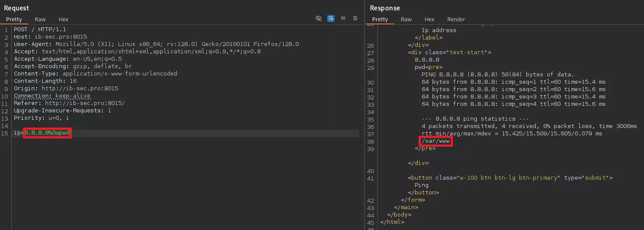Switch Response view to Raw tab
Viewport: 644px width, 230px height.
(406, 20)
